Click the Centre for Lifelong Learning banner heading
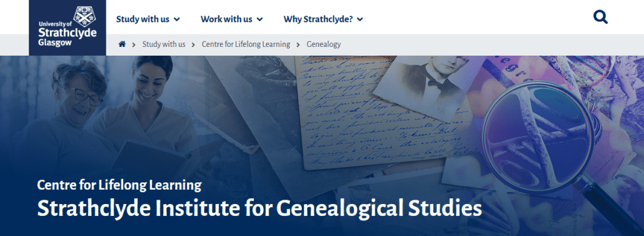The height and width of the screenshot is (236, 644). [x=119, y=185]
